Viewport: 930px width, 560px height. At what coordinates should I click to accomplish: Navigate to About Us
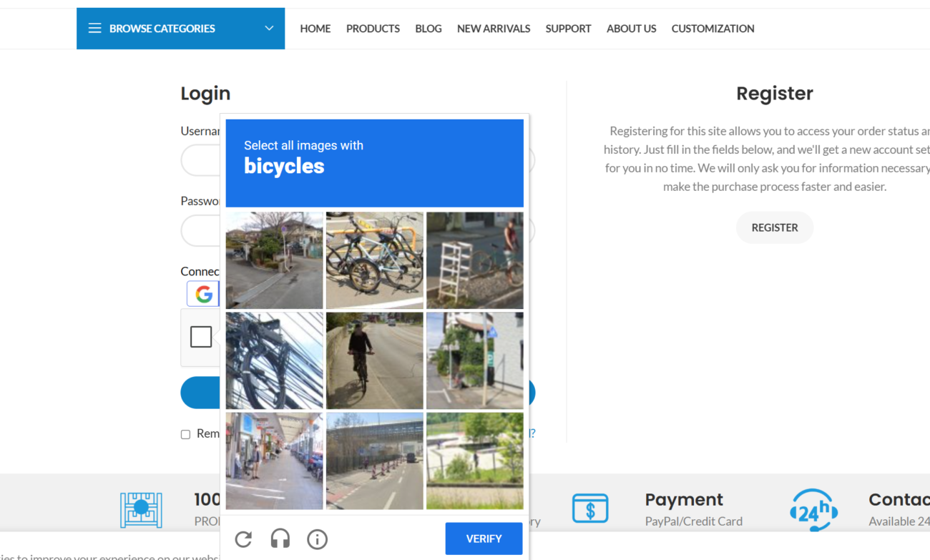click(631, 29)
